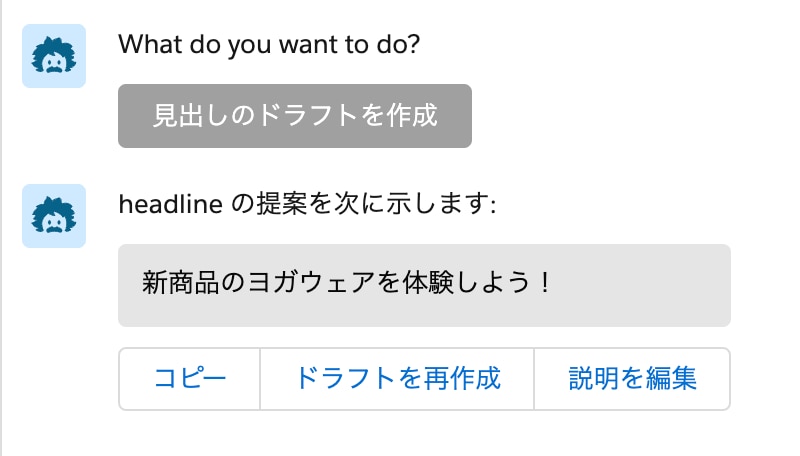This screenshot has height=456, width=800.
Task: Click the Einstein avatar beside "What do you want to do?"
Action: click(x=54, y=56)
